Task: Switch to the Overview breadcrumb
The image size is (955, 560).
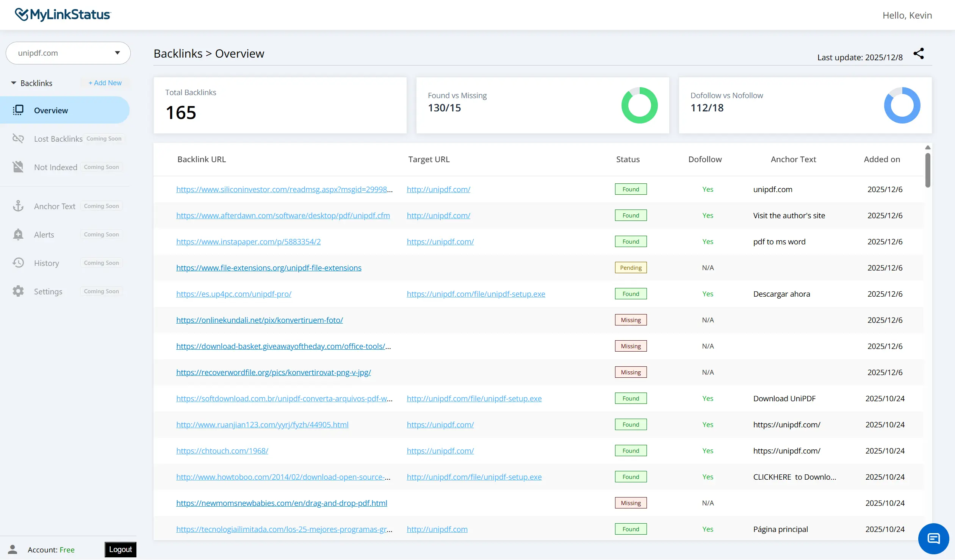Action: (x=239, y=53)
